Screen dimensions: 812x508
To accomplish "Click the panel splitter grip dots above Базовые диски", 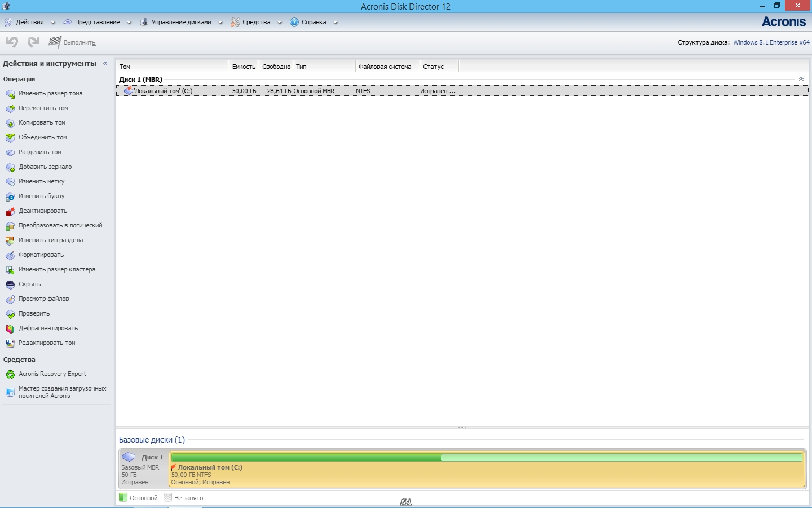I will click(462, 428).
